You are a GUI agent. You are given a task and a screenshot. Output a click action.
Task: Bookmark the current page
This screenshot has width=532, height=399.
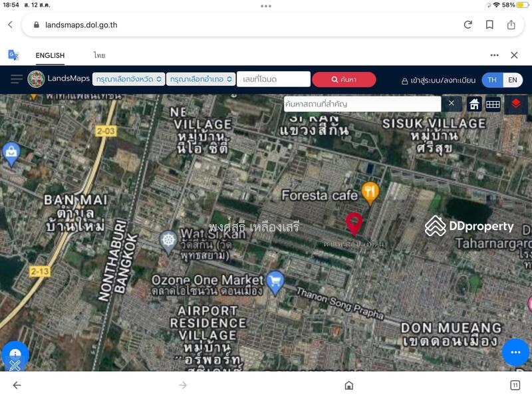click(x=489, y=25)
